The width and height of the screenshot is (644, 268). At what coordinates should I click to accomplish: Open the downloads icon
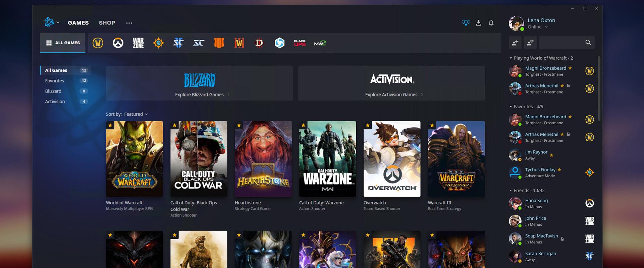click(479, 23)
